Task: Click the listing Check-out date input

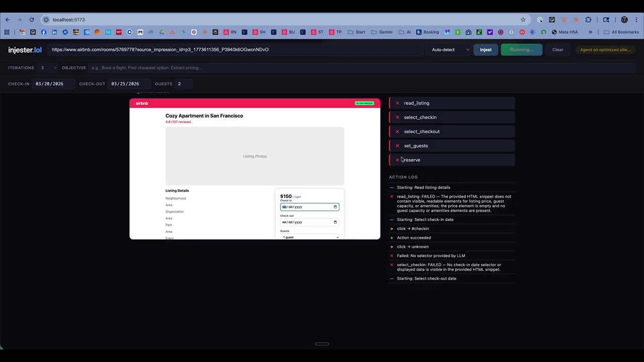Action: pos(309,222)
